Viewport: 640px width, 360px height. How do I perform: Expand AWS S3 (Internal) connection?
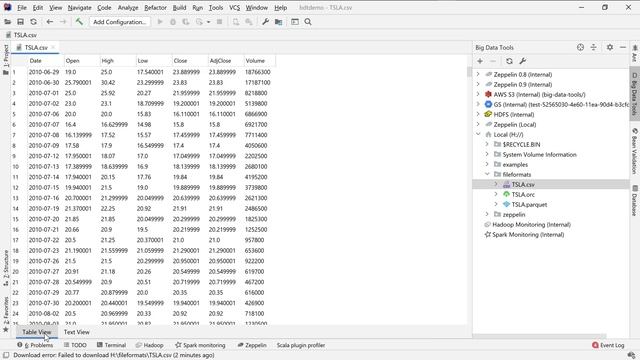478,94
